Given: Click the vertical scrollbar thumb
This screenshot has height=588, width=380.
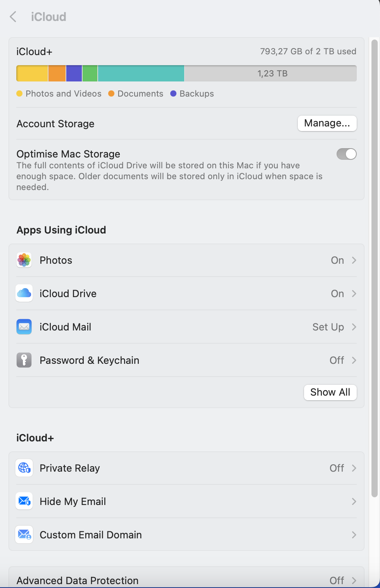Looking at the screenshot, I should 375,268.
